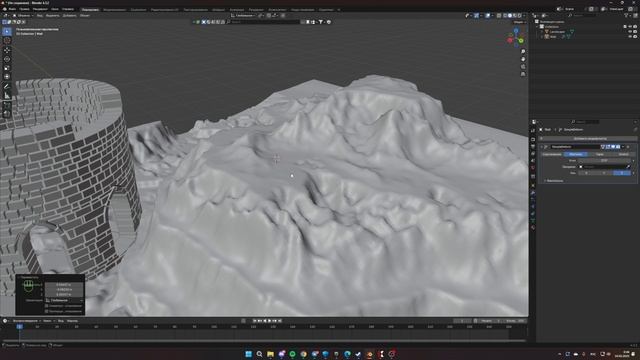Select the Rotate tool
The image size is (640, 360).
coord(7,59)
